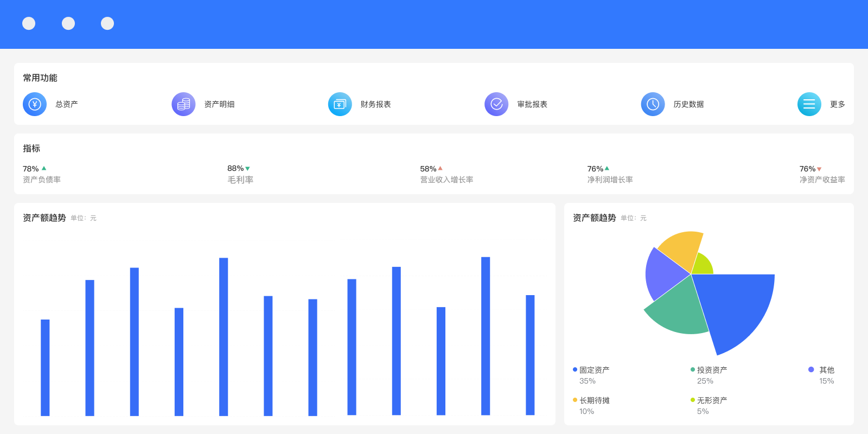Click the 5% legend value
The image size is (868, 434).
(703, 411)
